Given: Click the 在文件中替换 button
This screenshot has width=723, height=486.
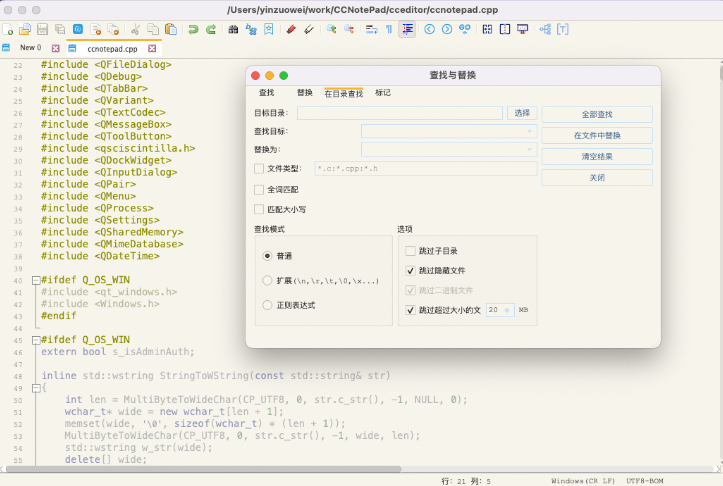Looking at the screenshot, I should click(x=597, y=136).
